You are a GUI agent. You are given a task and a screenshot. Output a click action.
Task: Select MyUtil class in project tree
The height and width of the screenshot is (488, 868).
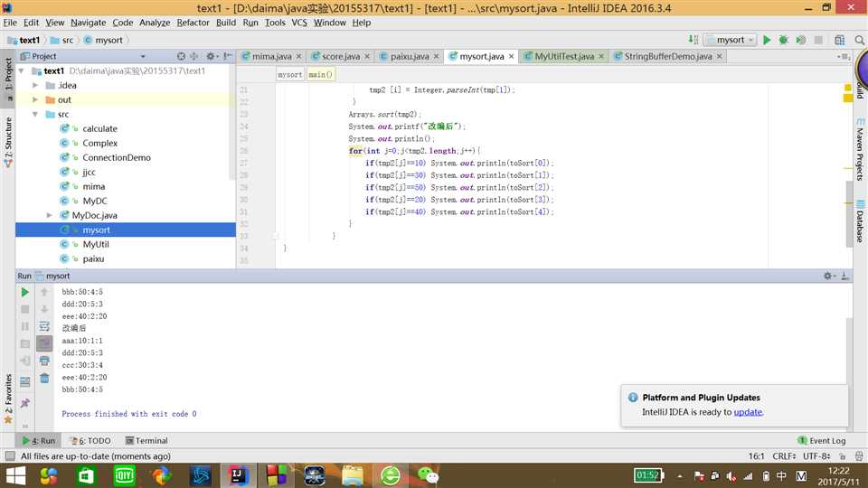tap(95, 244)
